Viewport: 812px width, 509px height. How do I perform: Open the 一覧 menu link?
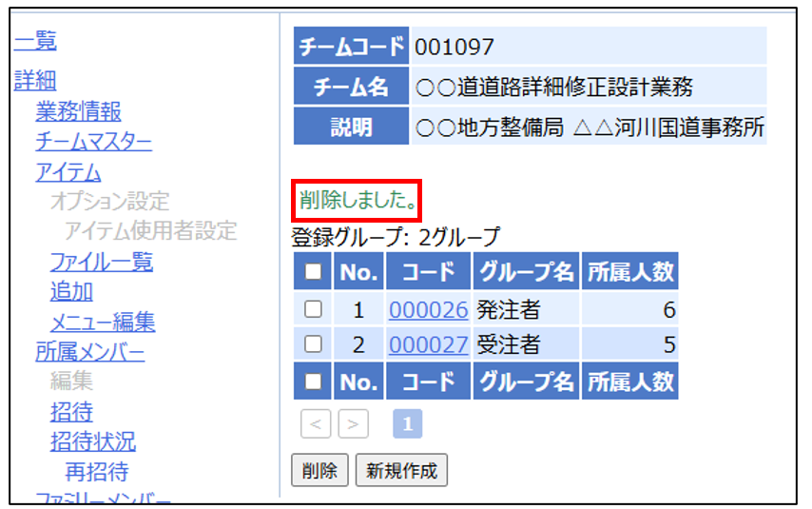35,41
